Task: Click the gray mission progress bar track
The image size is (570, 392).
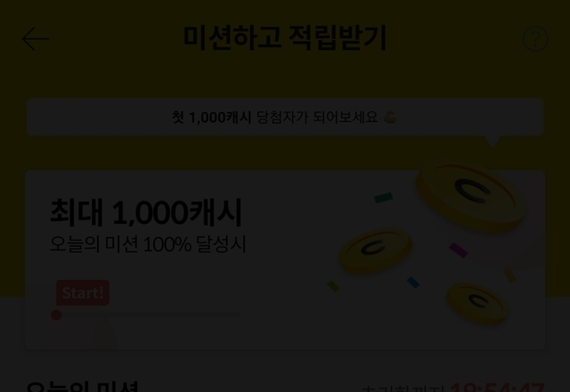Action: 146,314
